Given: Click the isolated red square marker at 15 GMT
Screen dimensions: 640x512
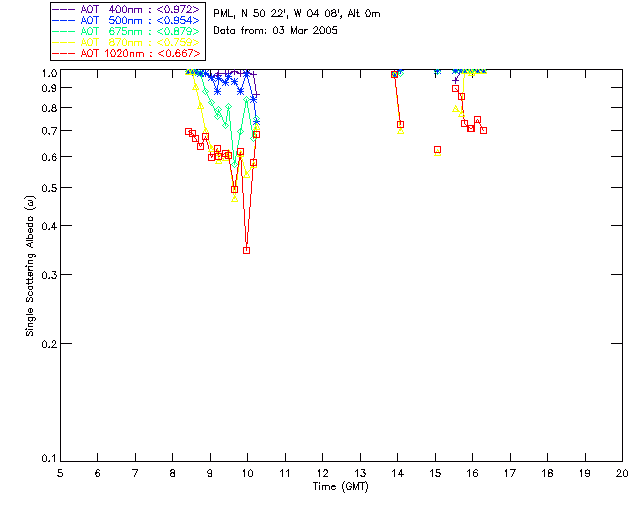Looking at the screenshot, I should point(438,149).
